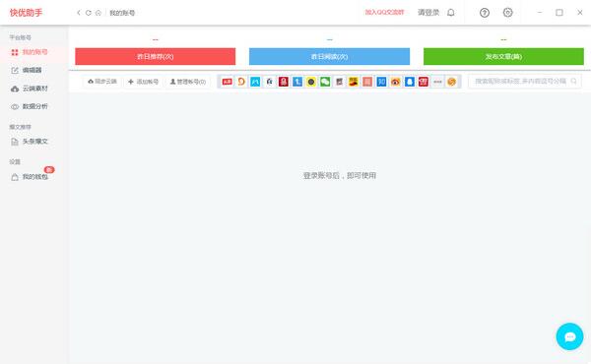Select the penguin platform icon
The height and width of the screenshot is (364, 591).
tap(270, 82)
